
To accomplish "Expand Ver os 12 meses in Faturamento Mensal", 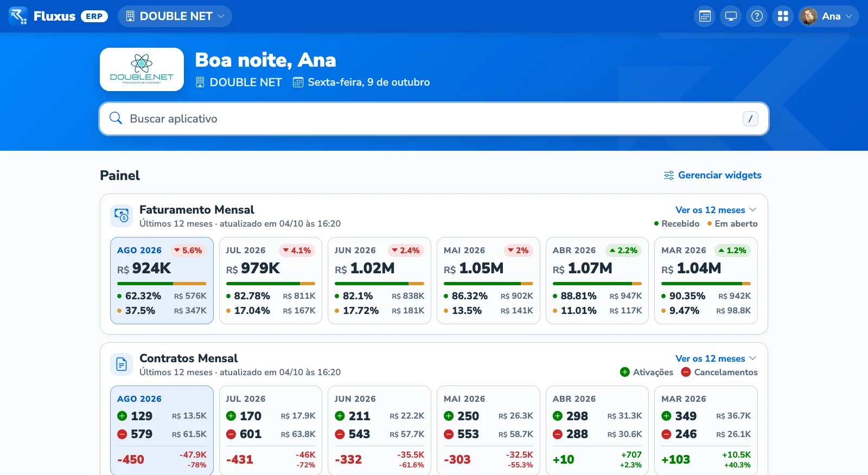I will (x=716, y=210).
